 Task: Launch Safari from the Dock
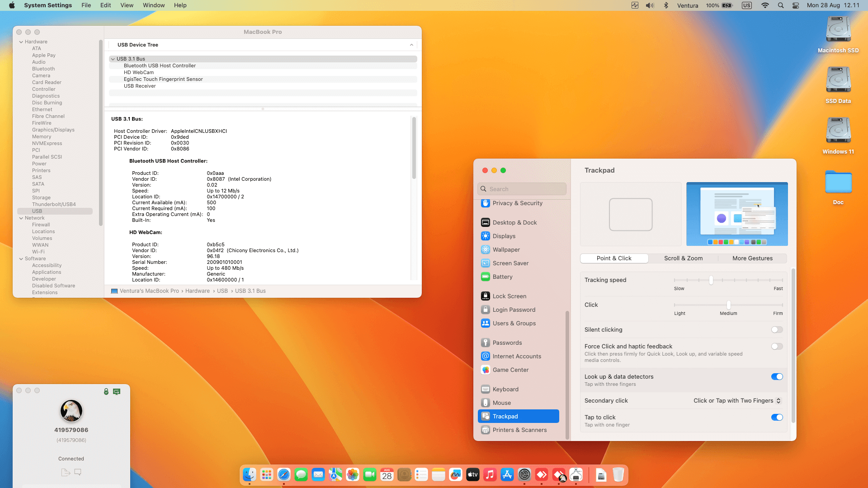(284, 474)
